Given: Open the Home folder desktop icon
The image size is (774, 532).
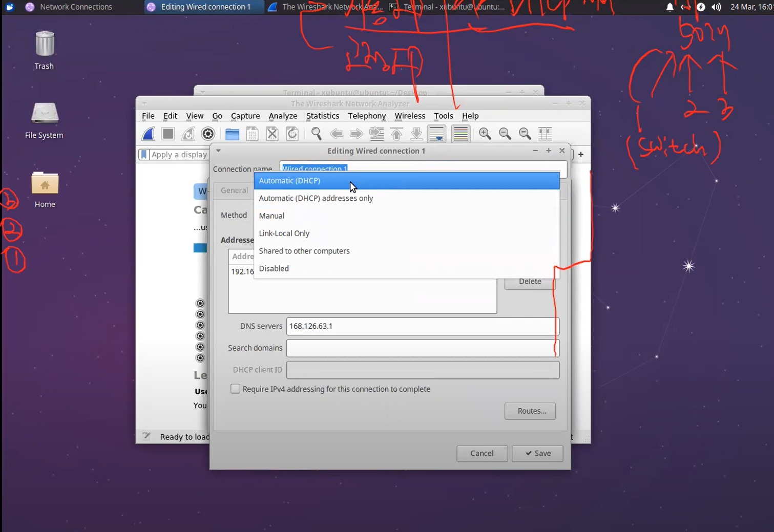Looking at the screenshot, I should [x=45, y=189].
